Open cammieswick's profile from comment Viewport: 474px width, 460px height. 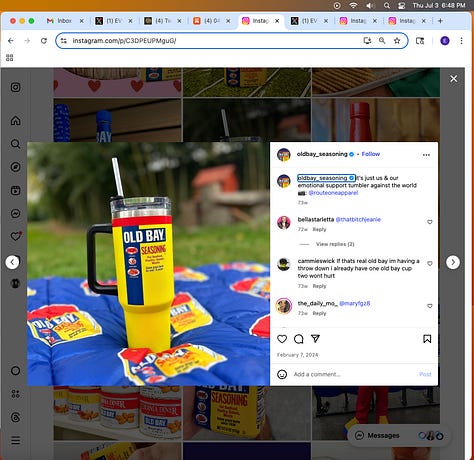click(316, 261)
